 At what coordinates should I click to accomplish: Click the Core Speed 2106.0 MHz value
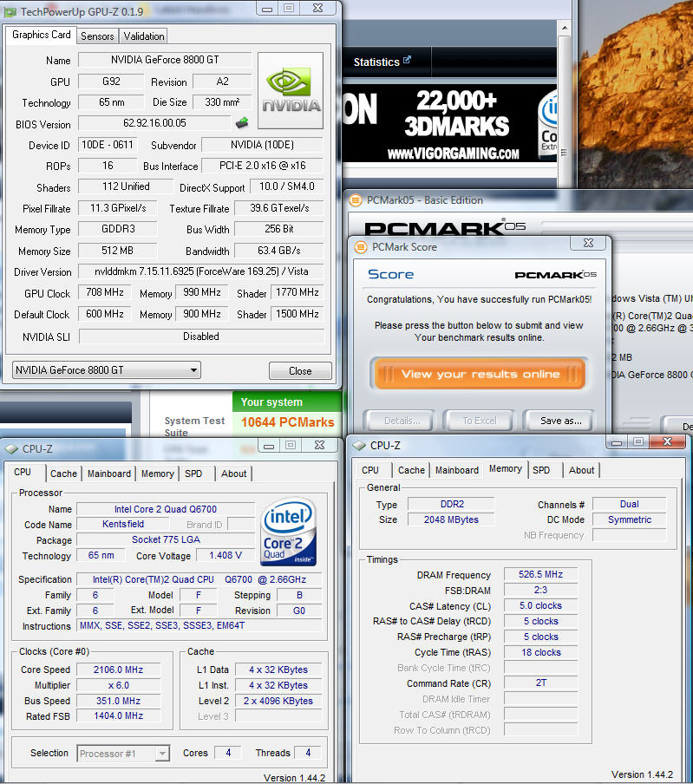118,670
